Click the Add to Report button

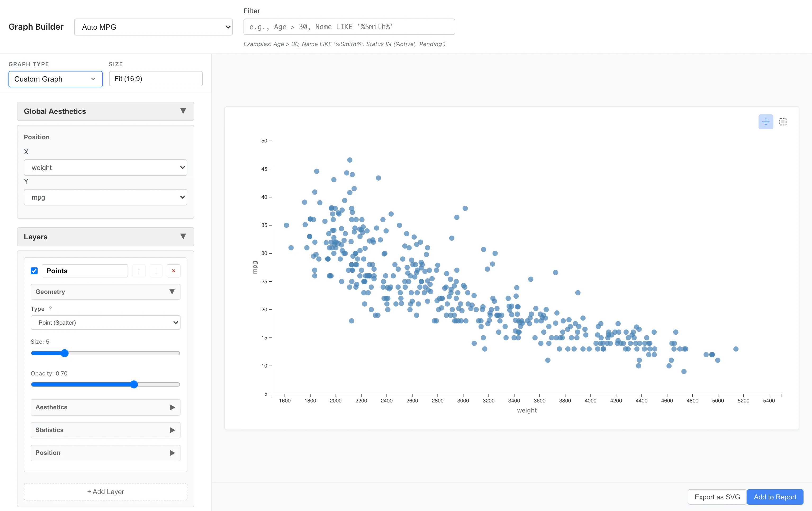click(x=775, y=497)
